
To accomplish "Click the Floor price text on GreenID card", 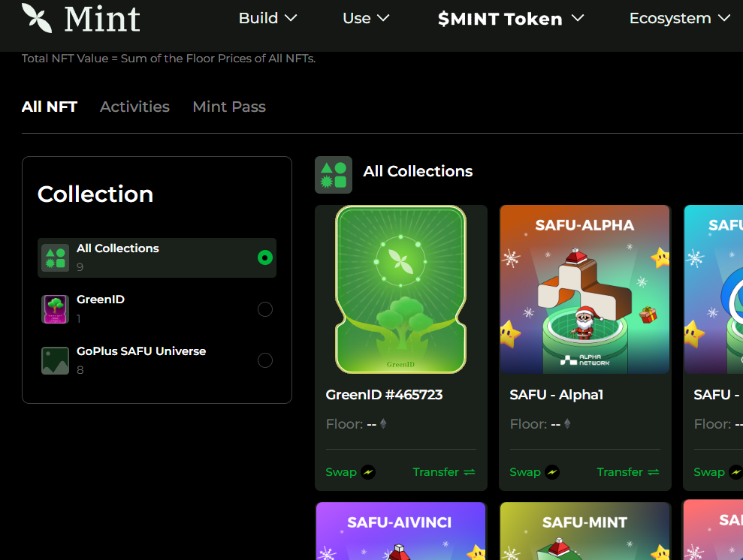I will point(351,423).
